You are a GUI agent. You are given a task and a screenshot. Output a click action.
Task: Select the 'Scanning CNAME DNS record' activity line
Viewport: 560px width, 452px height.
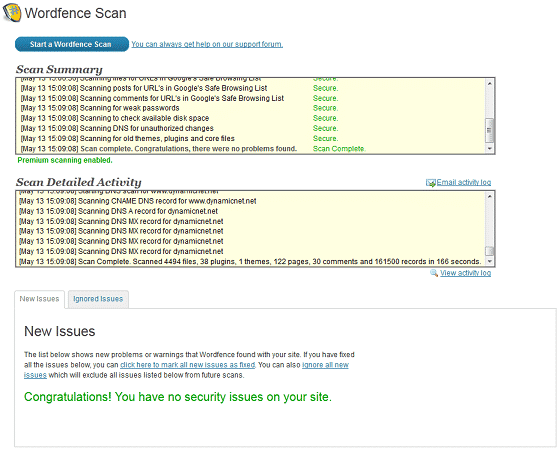[x=138, y=201]
